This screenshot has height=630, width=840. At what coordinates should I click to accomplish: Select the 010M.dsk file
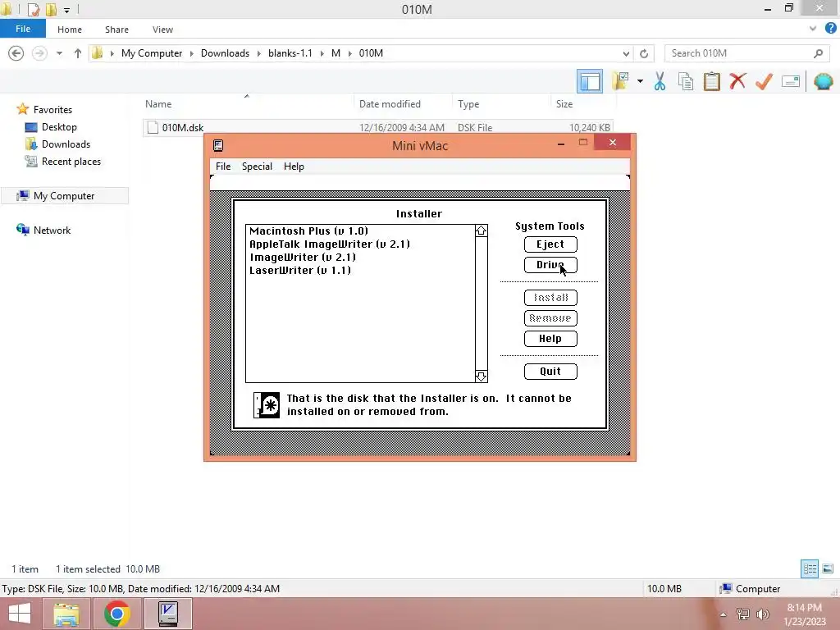[x=377, y=127]
